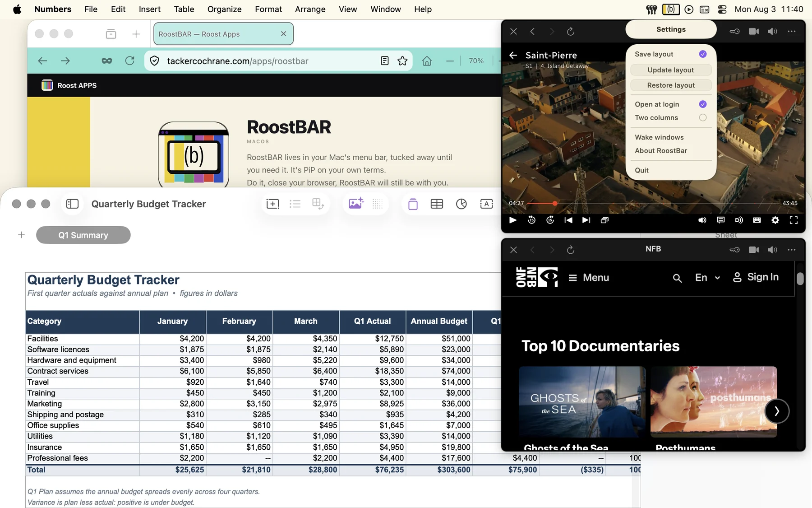812x508 pixels.
Task: Click the browser home icon
Action: tap(427, 61)
